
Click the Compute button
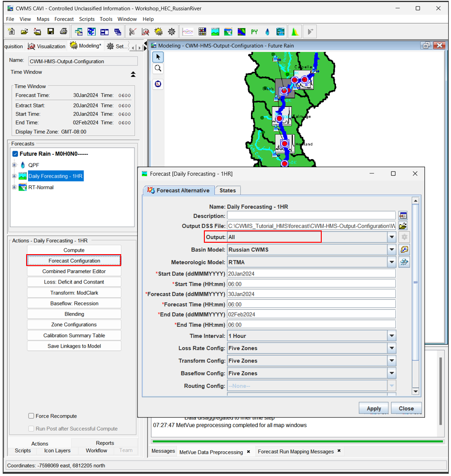[x=74, y=250]
